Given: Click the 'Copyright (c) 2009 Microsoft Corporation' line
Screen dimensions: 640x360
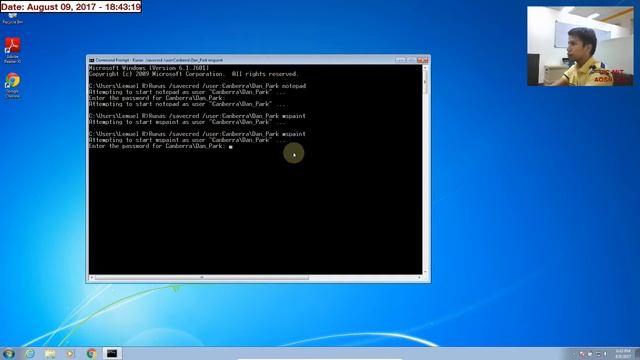Looking at the screenshot, I should (x=193, y=74).
